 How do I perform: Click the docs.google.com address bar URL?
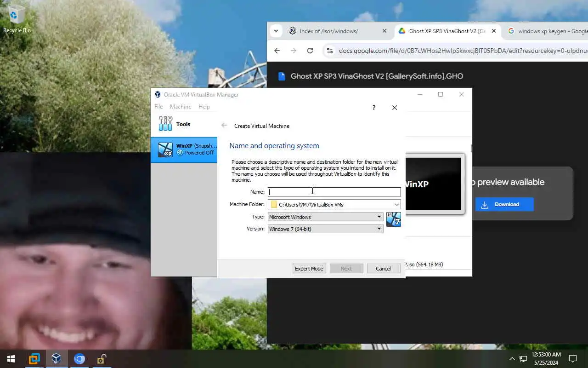(463, 51)
